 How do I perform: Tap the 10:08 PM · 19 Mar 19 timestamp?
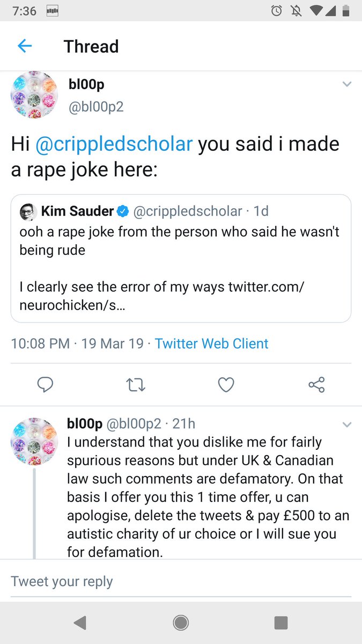click(x=77, y=343)
